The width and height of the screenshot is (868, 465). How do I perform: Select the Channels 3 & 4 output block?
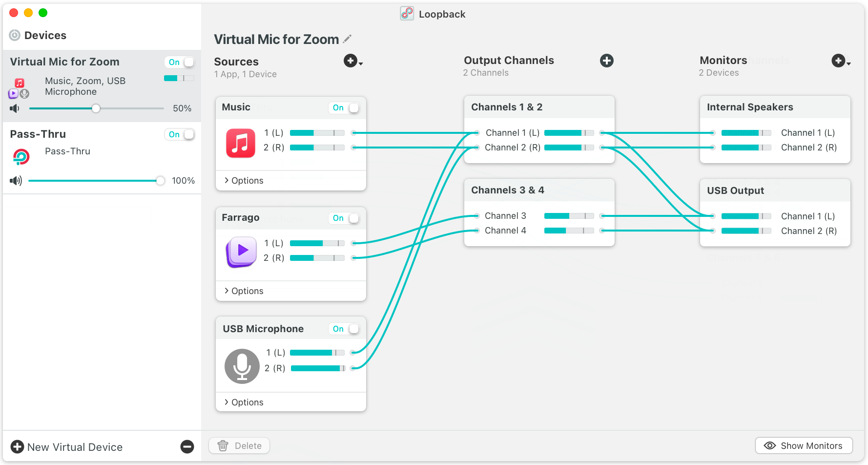[x=539, y=212]
